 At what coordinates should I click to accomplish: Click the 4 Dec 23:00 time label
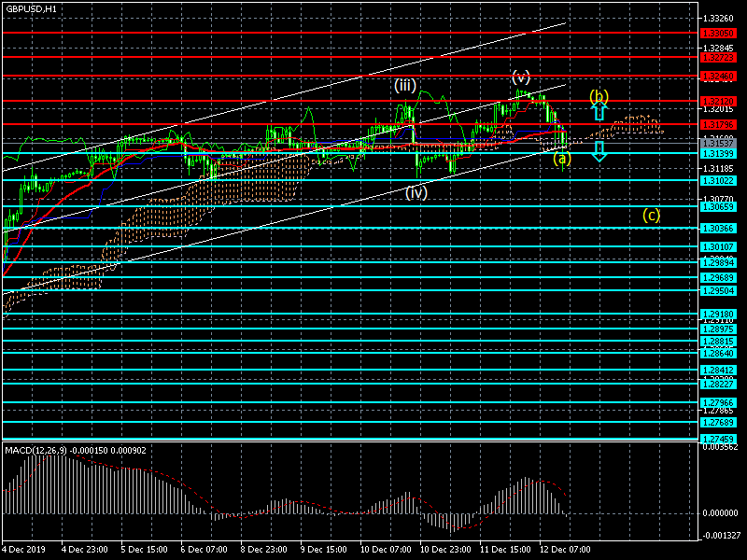click(x=85, y=549)
